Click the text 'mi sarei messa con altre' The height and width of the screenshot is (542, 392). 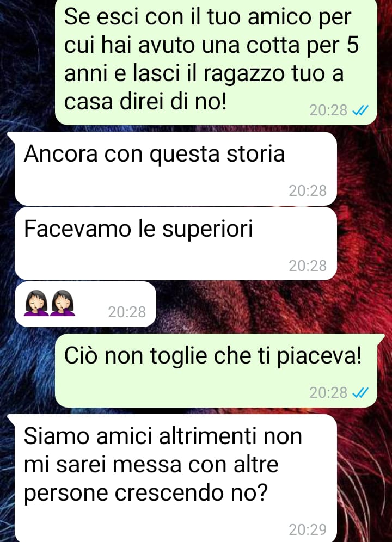tap(151, 464)
